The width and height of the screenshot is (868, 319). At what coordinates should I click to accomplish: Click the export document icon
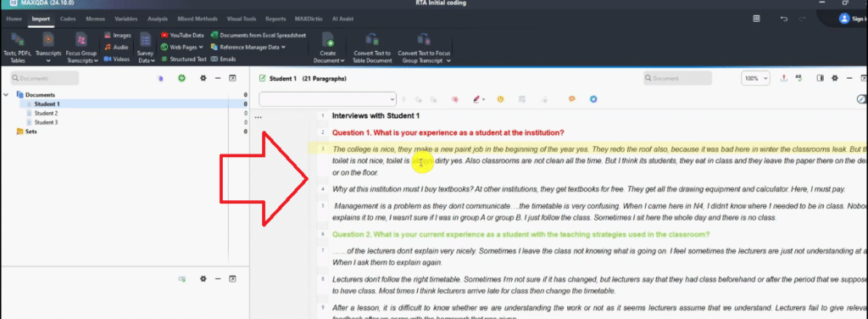pyautogui.click(x=784, y=79)
